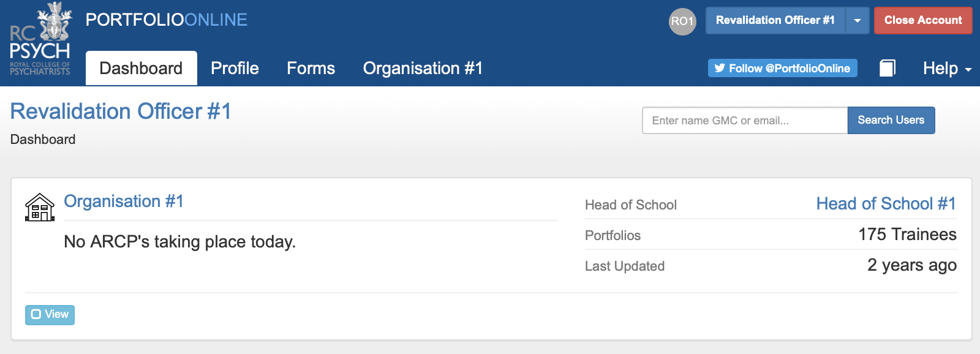
Task: Focus the name GMC or email search field
Action: pyautogui.click(x=745, y=120)
